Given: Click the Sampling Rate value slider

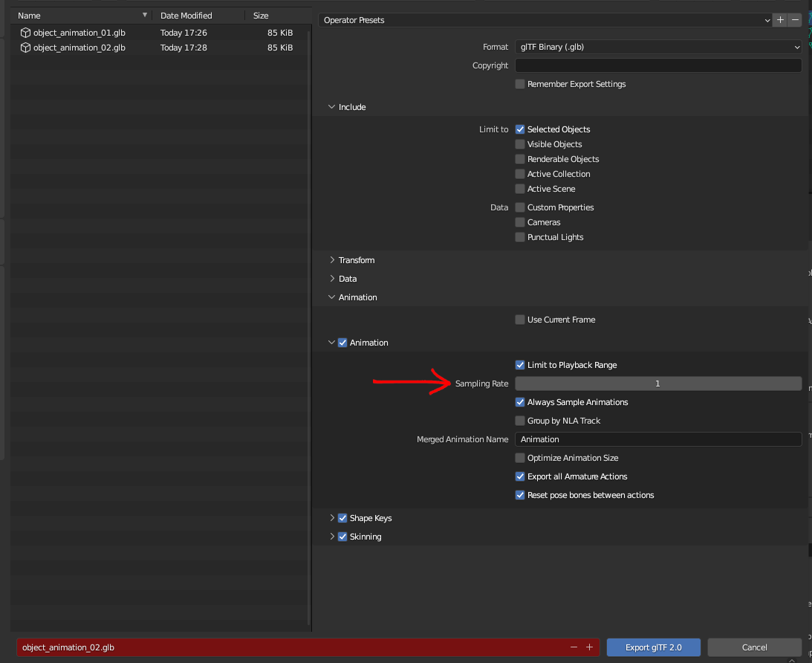Looking at the screenshot, I should click(657, 384).
